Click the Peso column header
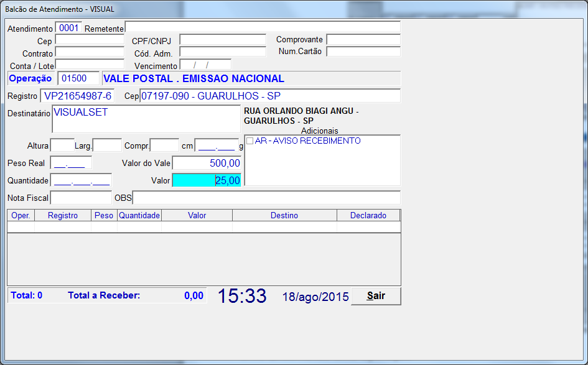588x365 pixels. tap(104, 216)
